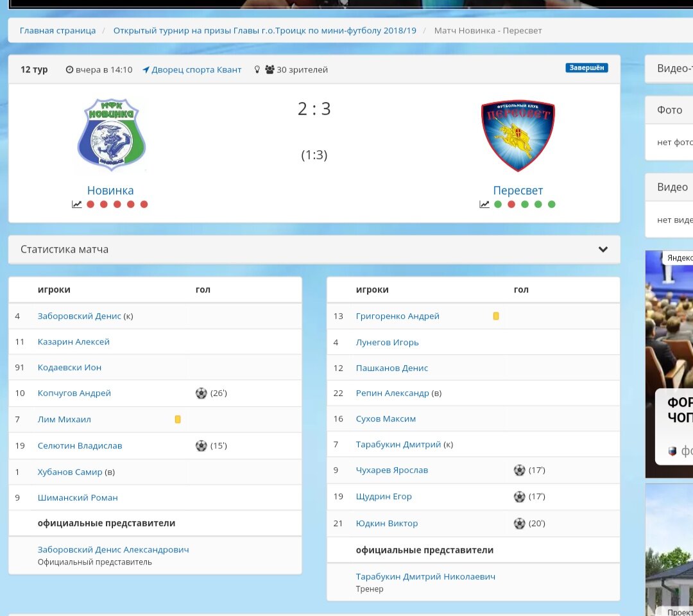Click Лим Михаил's yellow card icon
Viewport: 693px width, 616px height.
pyautogui.click(x=178, y=420)
